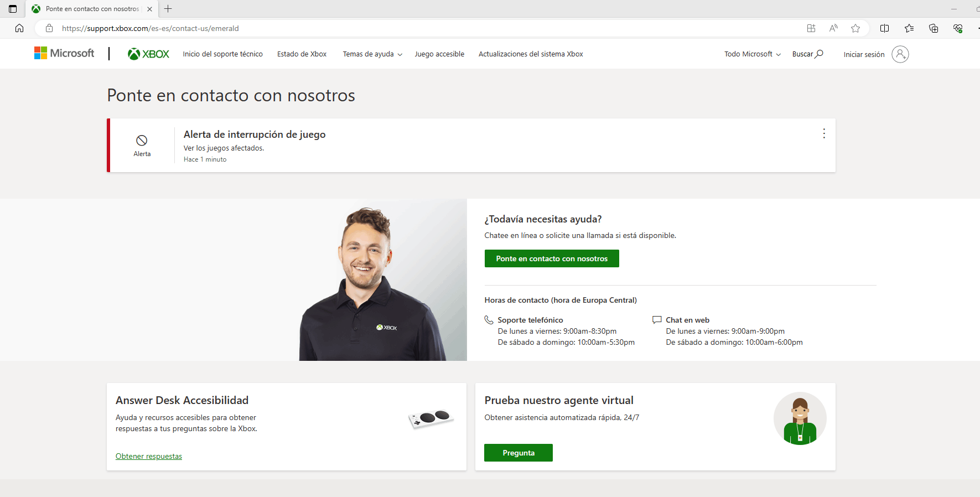The width and height of the screenshot is (980, 497).
Task: Click the virtual agent avatar image
Action: tap(800, 418)
